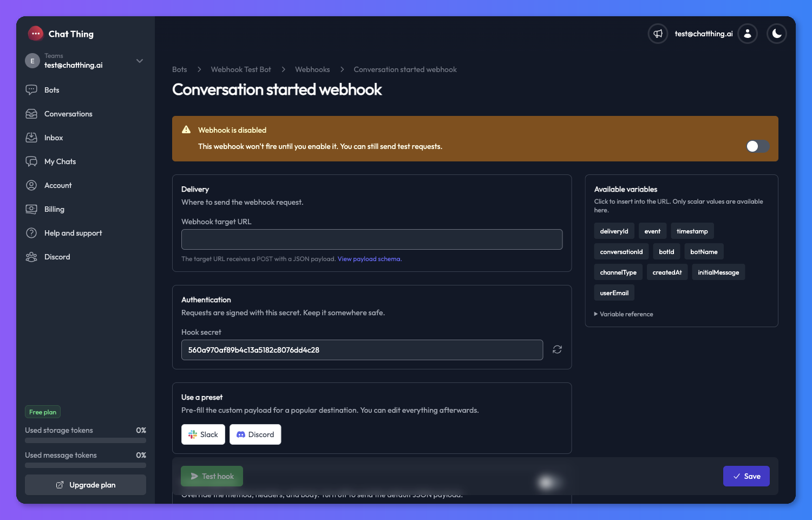Click the warning triangle icon in banner
Image resolution: width=812 pixels, height=520 pixels.
(186, 129)
